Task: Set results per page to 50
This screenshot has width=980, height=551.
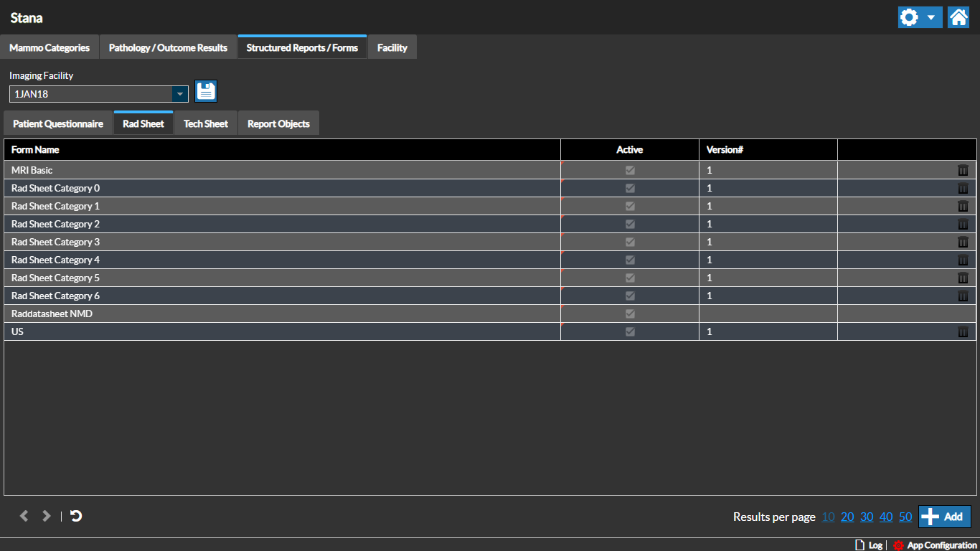Action: [x=905, y=517]
